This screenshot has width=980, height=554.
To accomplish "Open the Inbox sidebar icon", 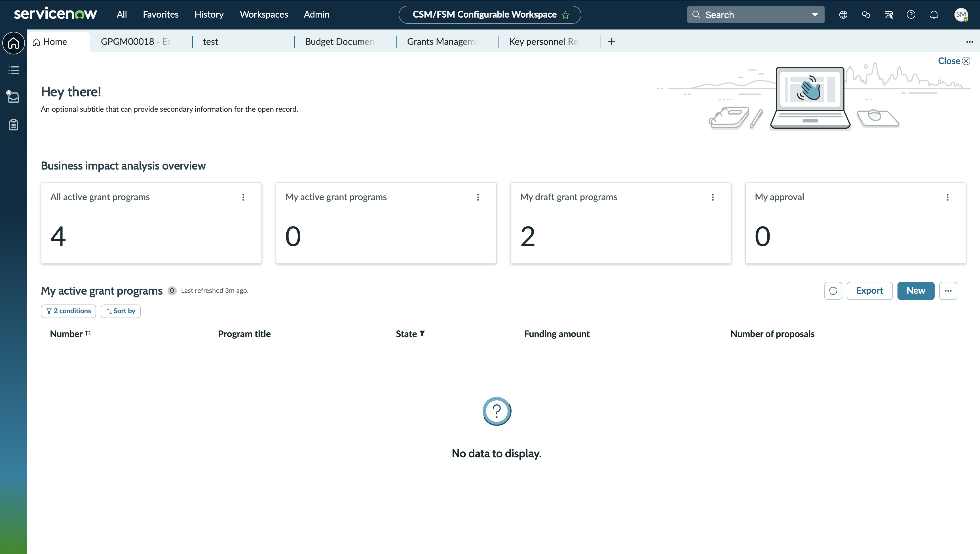I will [x=13, y=97].
